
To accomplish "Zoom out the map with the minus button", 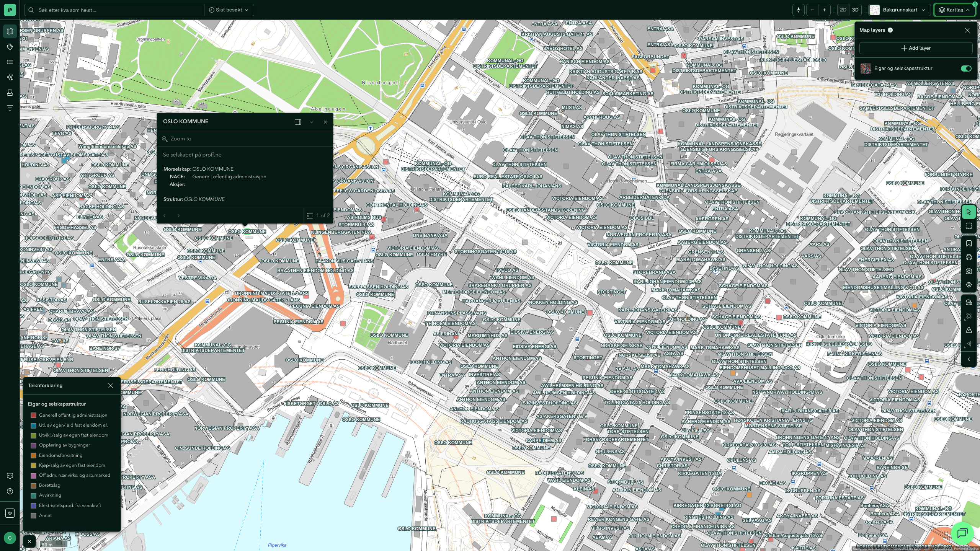I will coord(812,10).
